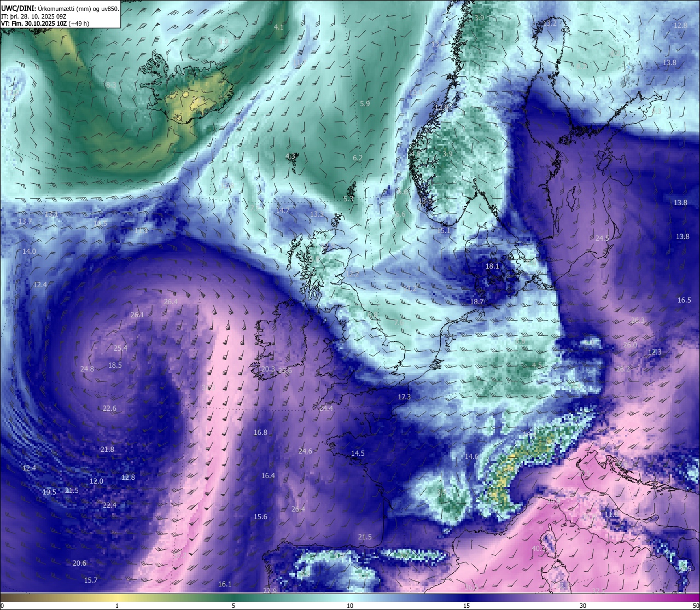Click the colorbar tick label "5"
Screen dimensions: 700x610
coord(234,606)
